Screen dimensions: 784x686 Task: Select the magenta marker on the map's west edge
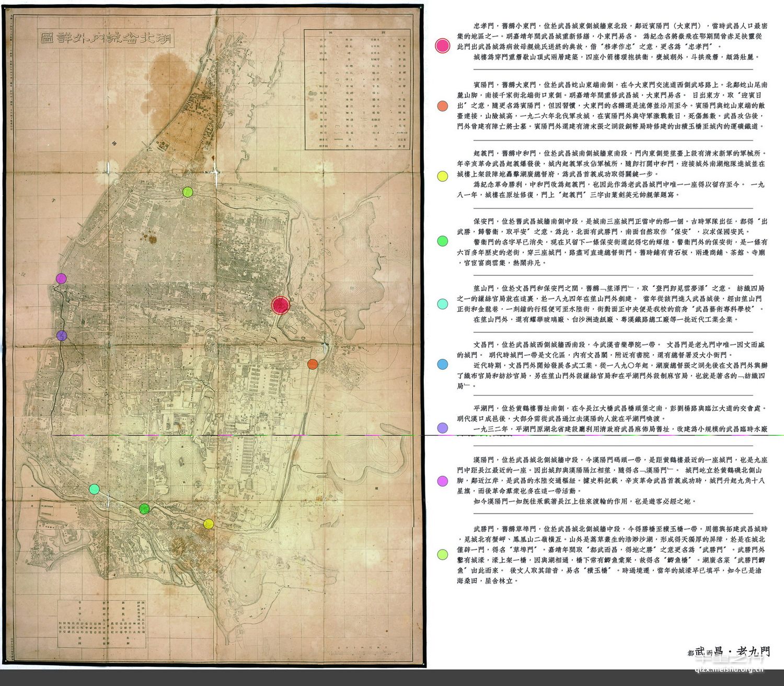click(x=61, y=278)
